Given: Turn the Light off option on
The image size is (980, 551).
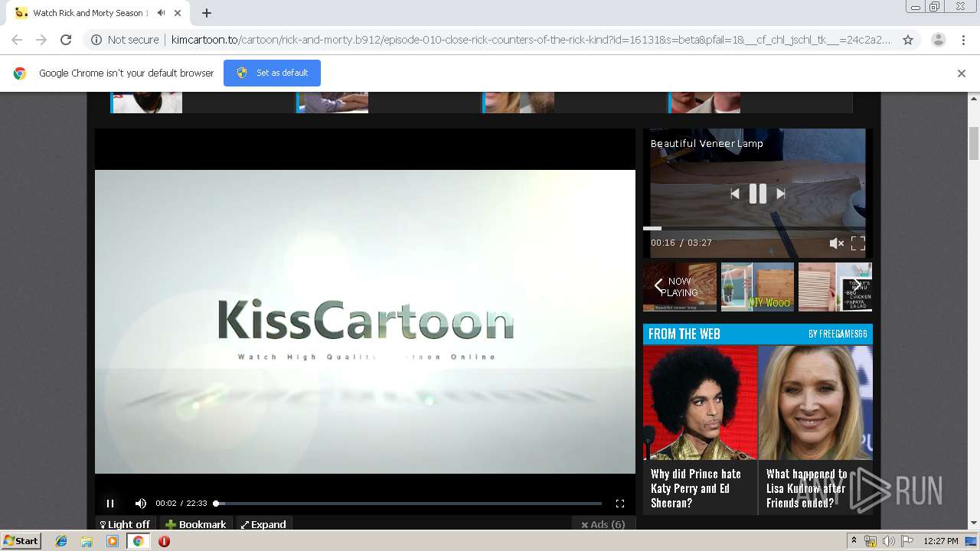Looking at the screenshot, I should click(125, 524).
